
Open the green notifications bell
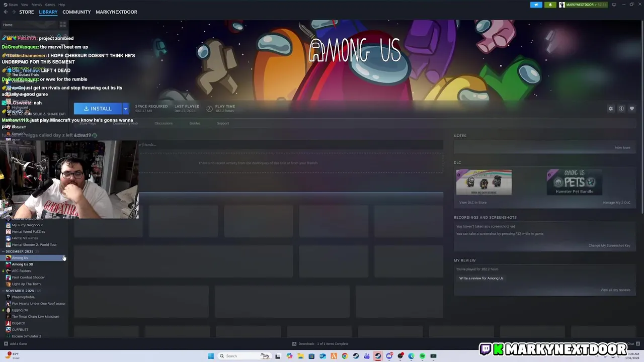click(550, 5)
